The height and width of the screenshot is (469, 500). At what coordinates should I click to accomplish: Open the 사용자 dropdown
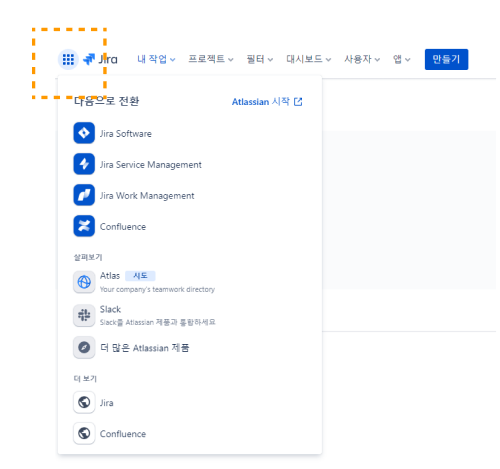362,59
